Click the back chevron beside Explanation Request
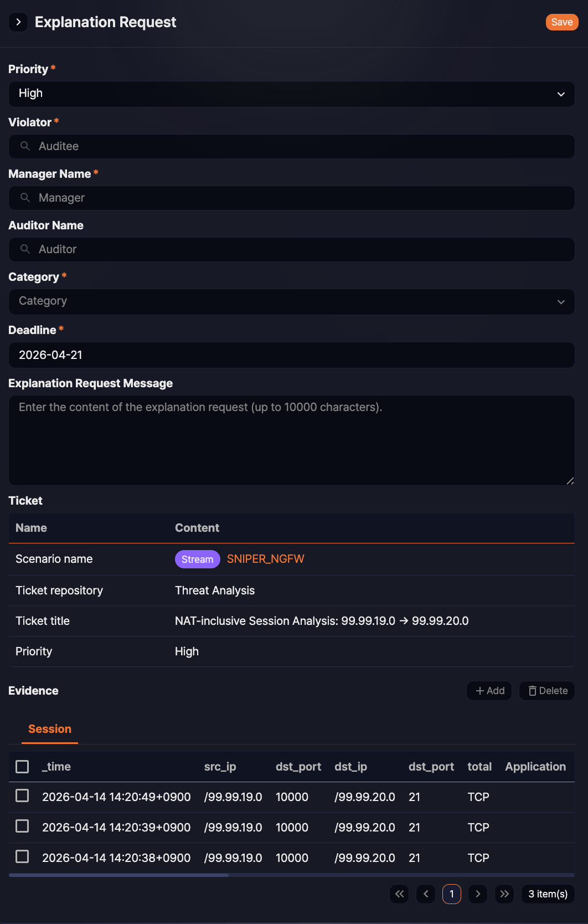588x924 pixels. click(18, 22)
